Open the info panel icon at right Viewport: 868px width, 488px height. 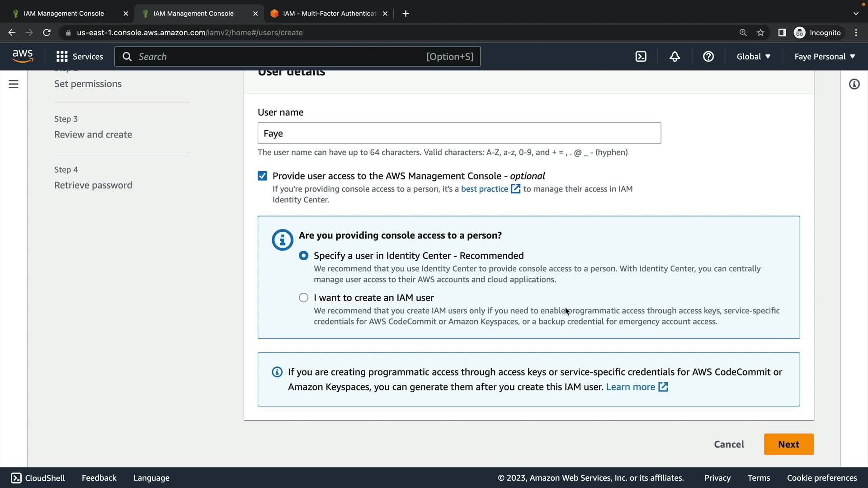(x=854, y=84)
